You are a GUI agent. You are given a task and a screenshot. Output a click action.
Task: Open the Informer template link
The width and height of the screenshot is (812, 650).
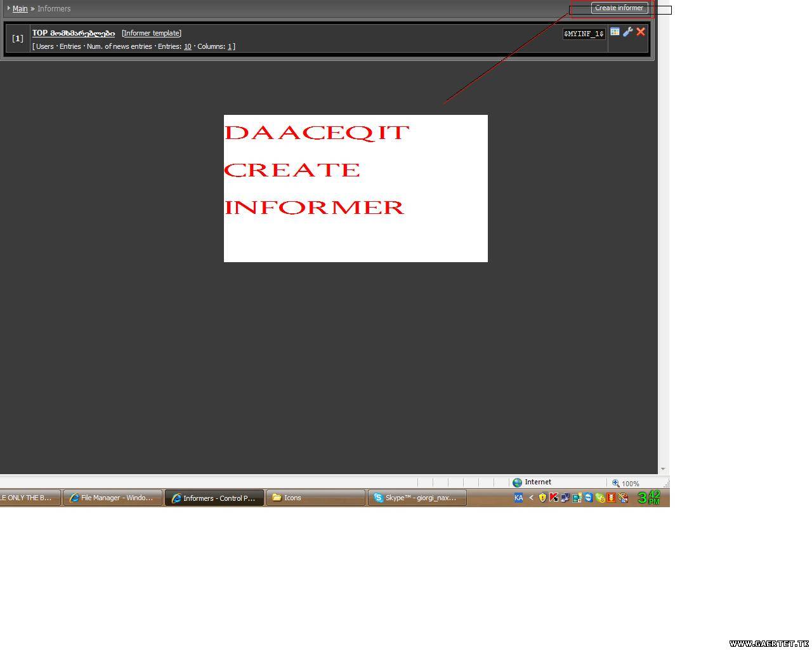pyautogui.click(x=152, y=33)
